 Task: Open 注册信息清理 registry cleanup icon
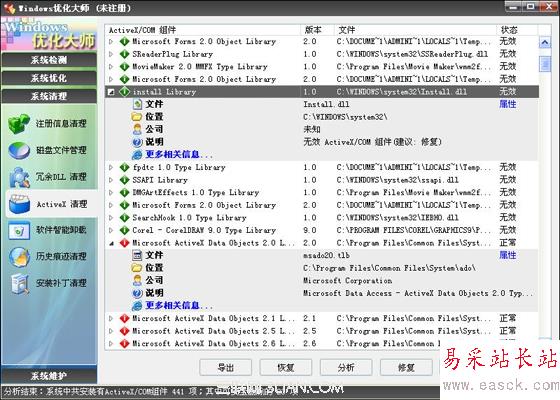tap(19, 124)
